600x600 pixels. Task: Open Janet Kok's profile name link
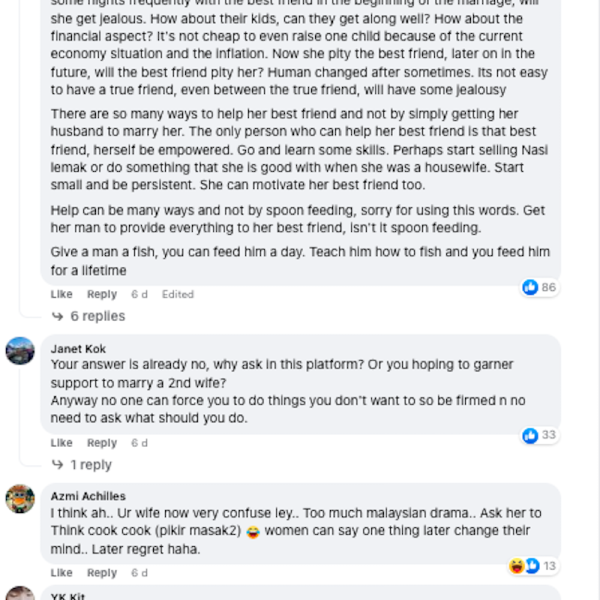pos(78,349)
